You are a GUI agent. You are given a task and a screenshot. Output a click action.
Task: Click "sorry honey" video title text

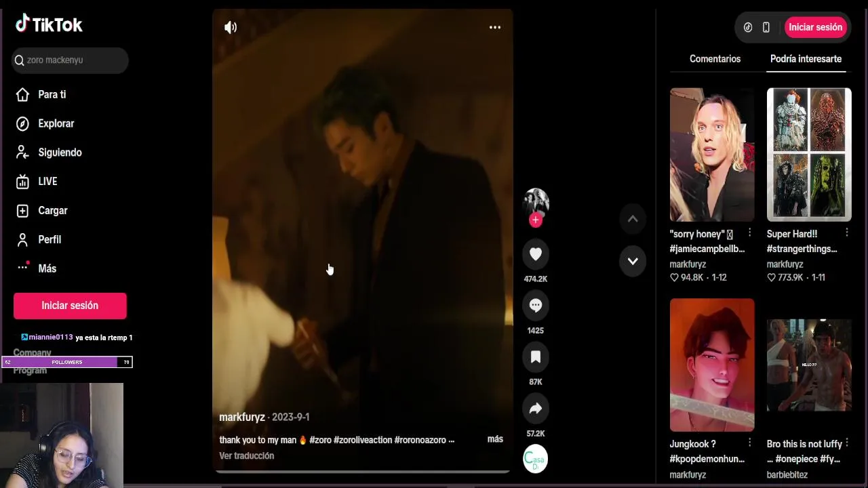[x=707, y=241]
